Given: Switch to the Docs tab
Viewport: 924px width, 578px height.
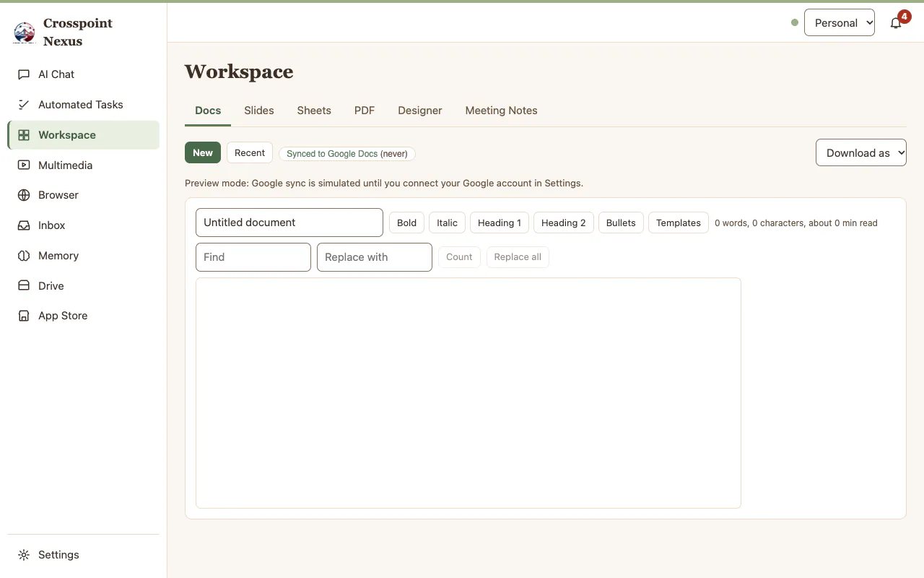Looking at the screenshot, I should pos(208,111).
